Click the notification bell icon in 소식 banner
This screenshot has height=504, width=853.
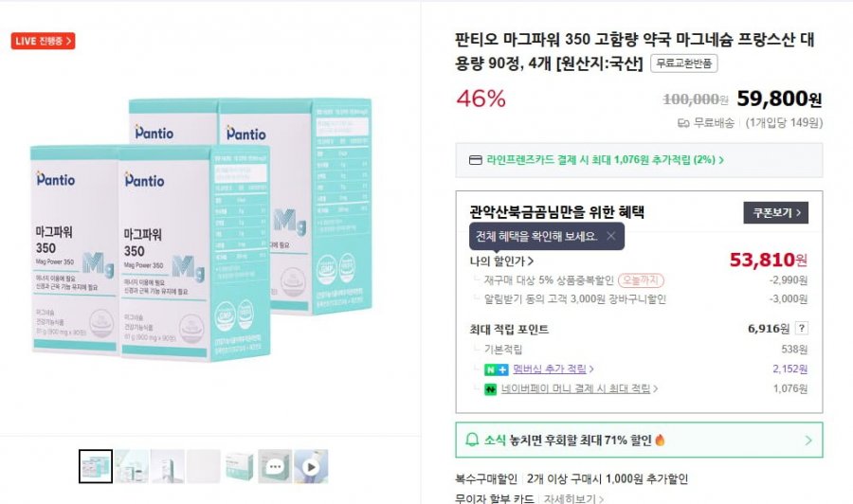(x=472, y=440)
